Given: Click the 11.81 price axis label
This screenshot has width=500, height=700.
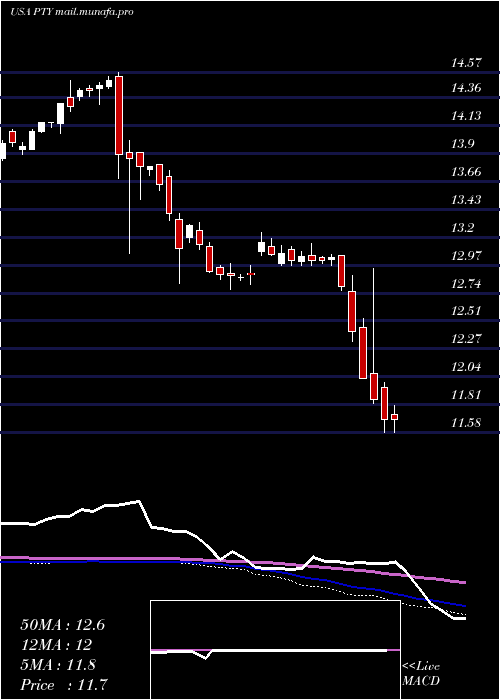Looking at the screenshot, I should coord(466,395).
